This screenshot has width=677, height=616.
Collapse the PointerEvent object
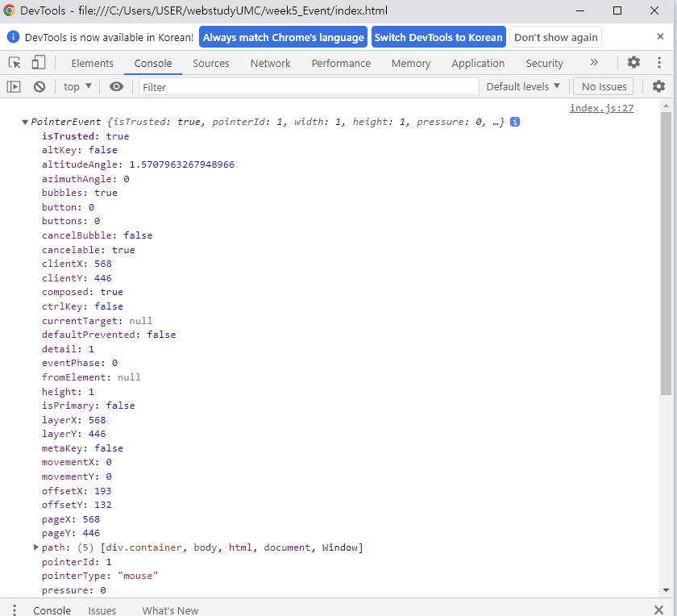[25, 123]
